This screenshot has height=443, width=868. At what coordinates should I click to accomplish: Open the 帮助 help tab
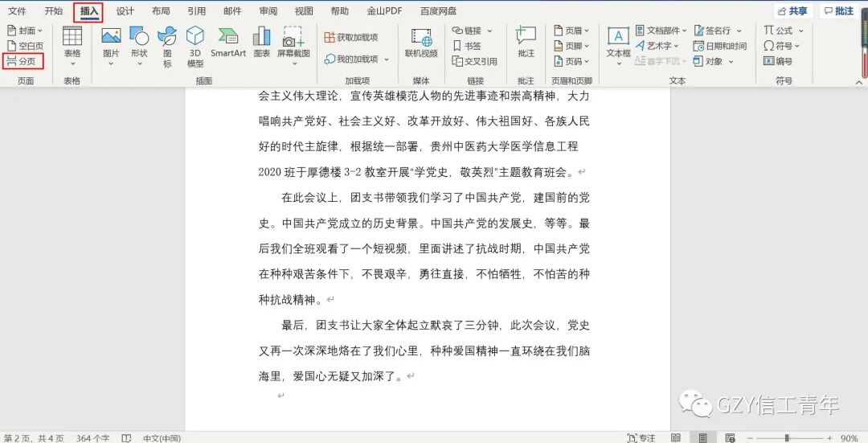click(x=340, y=11)
